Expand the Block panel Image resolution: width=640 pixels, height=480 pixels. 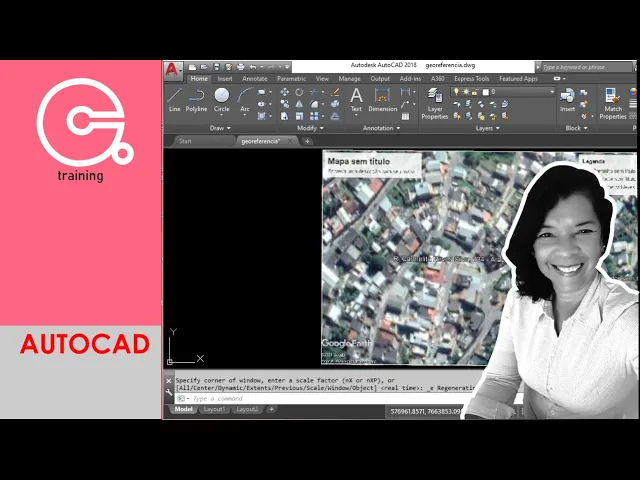[x=576, y=128]
